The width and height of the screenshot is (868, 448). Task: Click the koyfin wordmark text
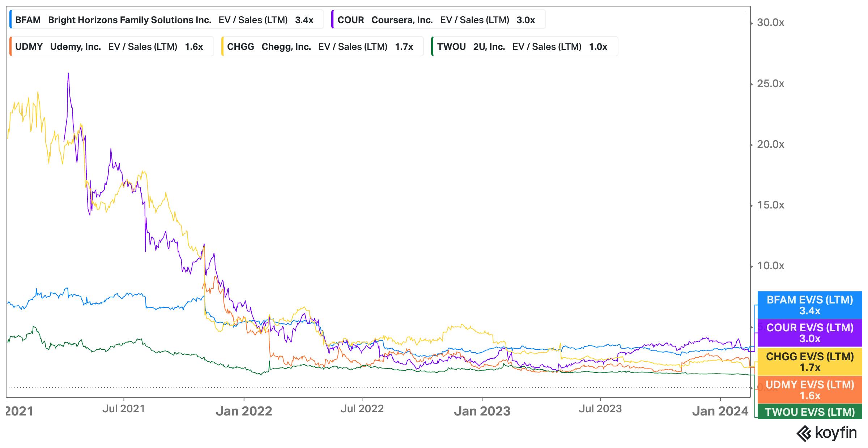pos(836,433)
